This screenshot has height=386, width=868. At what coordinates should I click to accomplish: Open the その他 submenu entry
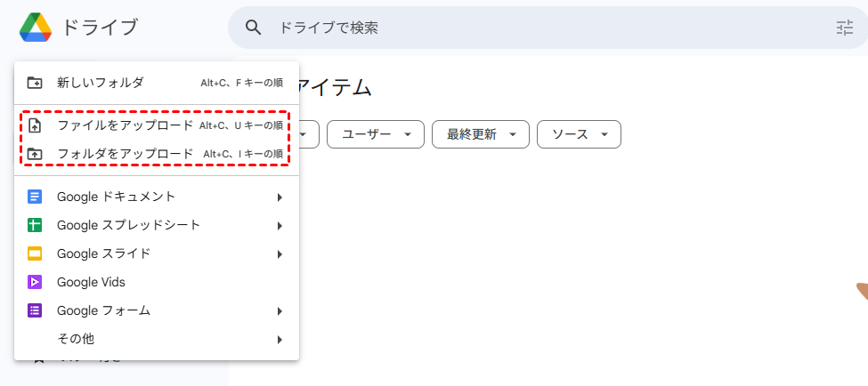click(x=157, y=339)
